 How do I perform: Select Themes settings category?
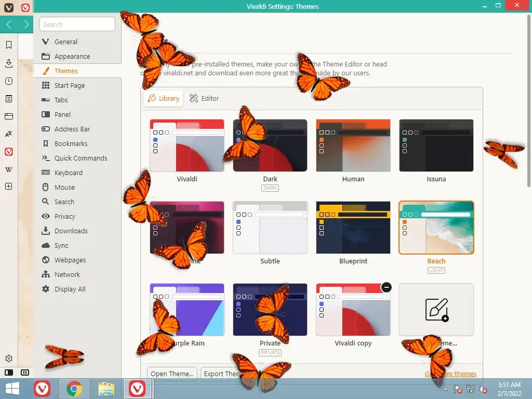78,71
